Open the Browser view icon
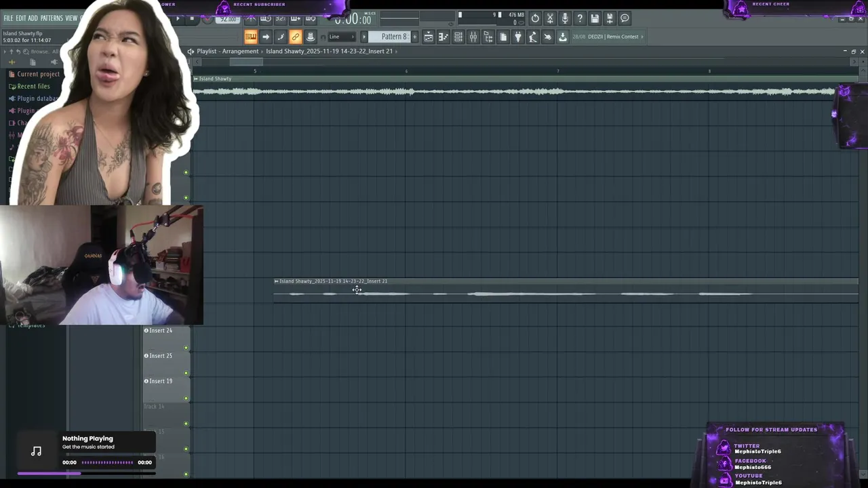This screenshot has width=868, height=488. [x=488, y=37]
